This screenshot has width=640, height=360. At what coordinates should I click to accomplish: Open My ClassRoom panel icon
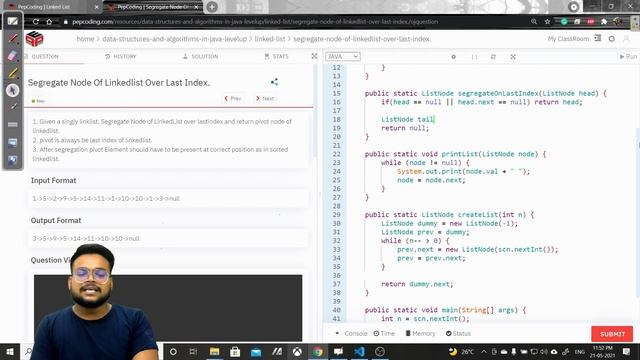point(598,38)
